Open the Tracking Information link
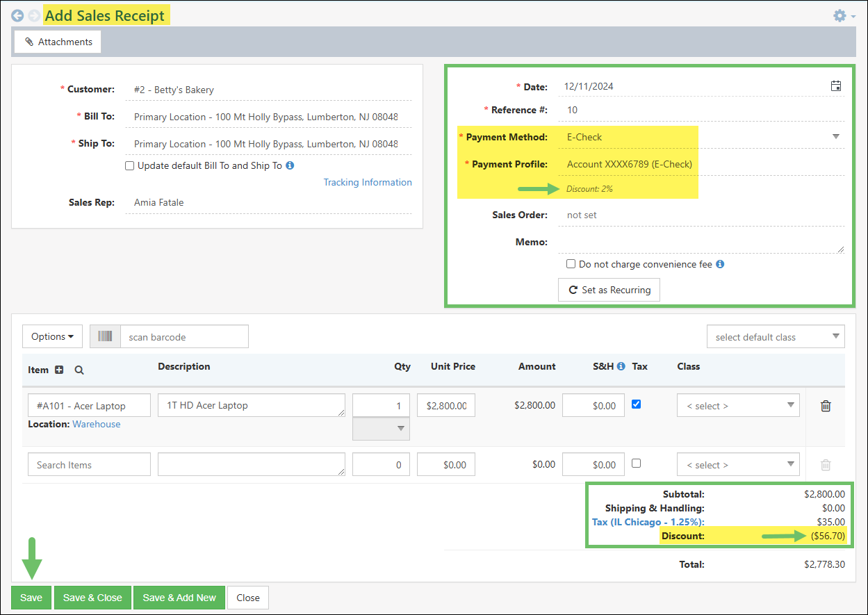The height and width of the screenshot is (615, 868). tap(368, 182)
